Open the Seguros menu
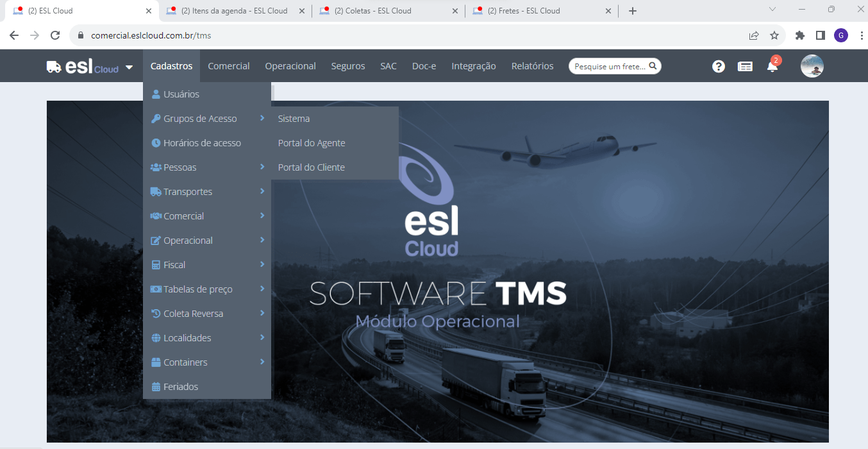The width and height of the screenshot is (868, 449). 348,66
